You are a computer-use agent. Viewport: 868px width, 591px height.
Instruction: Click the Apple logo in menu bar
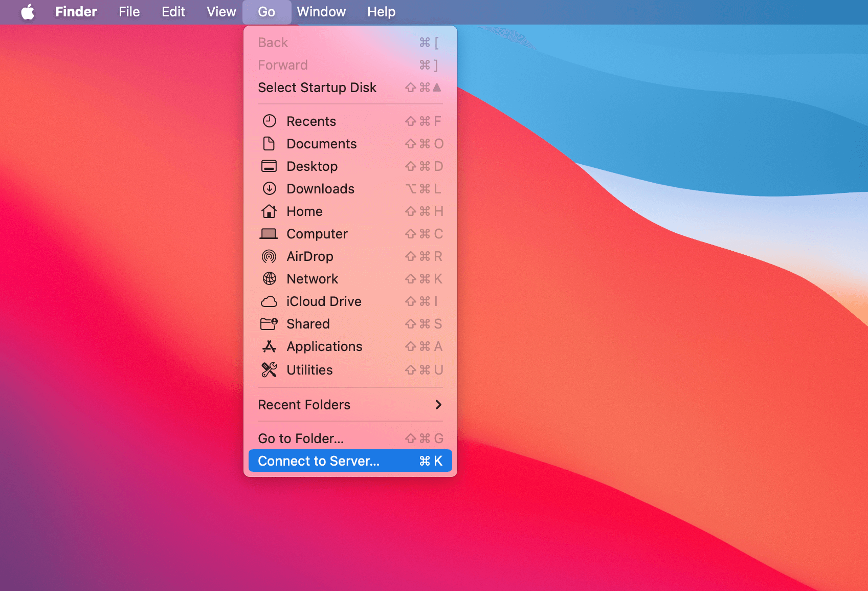pos(28,12)
